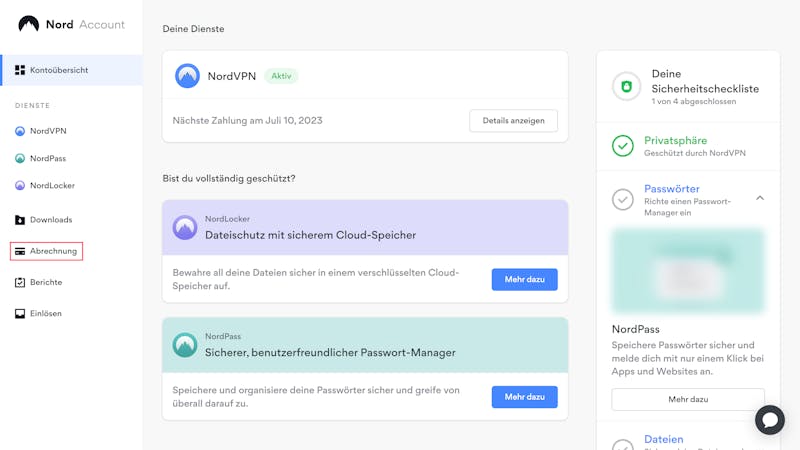
Task: Open NordPass in the Dienste menu
Action: tap(48, 158)
